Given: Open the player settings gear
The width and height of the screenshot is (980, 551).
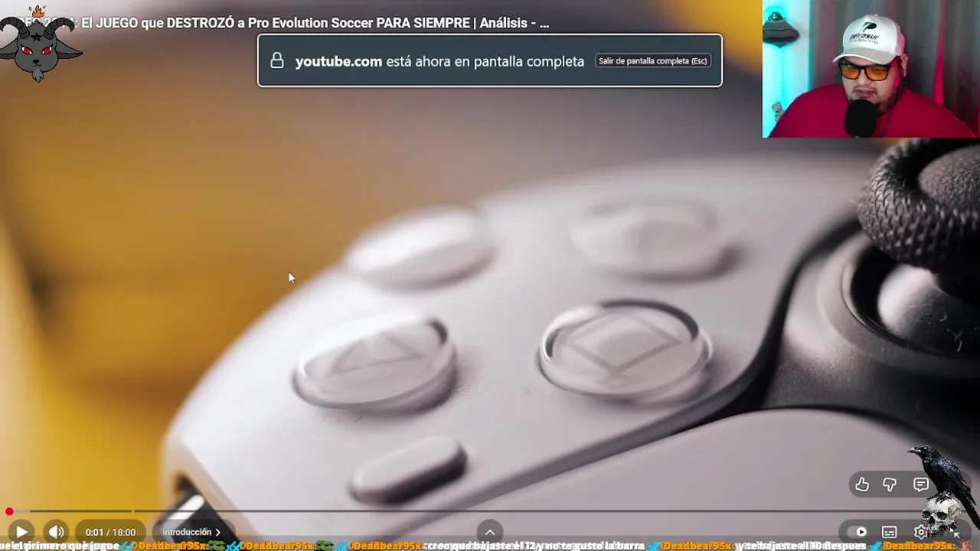Looking at the screenshot, I should pos(921,532).
